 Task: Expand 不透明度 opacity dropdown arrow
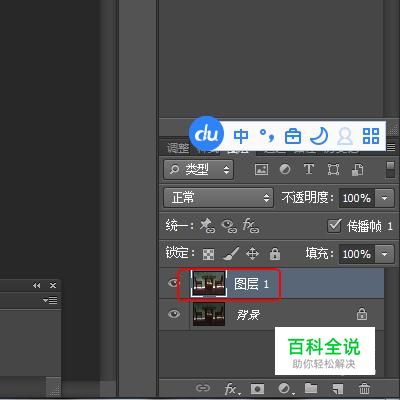[384, 198]
